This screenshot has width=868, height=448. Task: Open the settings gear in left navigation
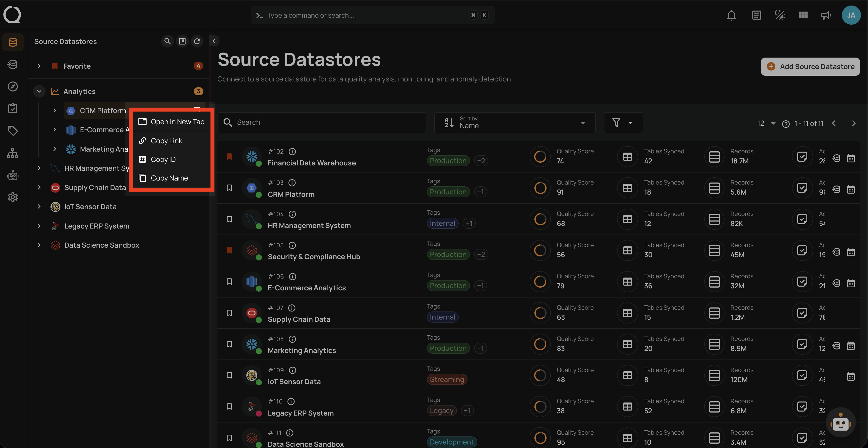(13, 197)
